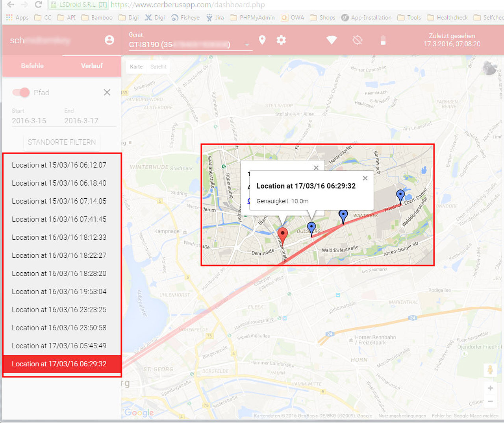Click the Google logo on the map
Screen dimensions: 504x423
click(x=139, y=412)
